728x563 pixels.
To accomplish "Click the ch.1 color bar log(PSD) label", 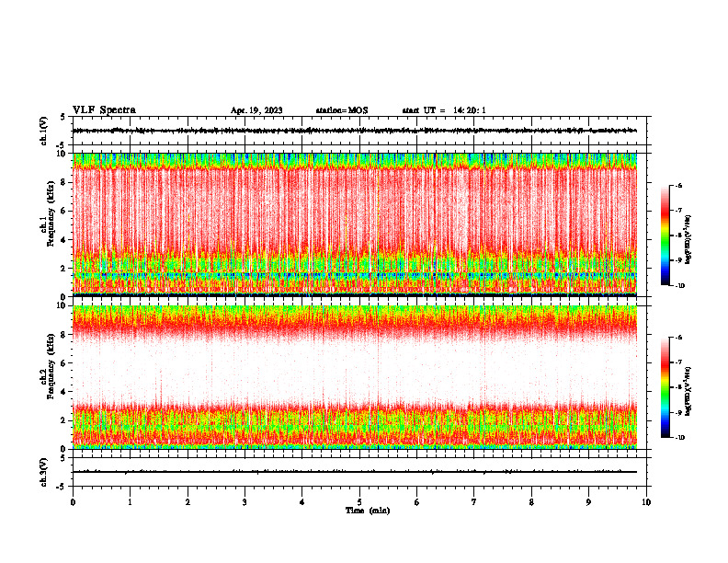I will (x=688, y=240).
